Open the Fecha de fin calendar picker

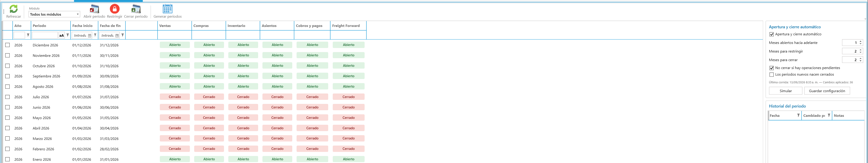(117, 36)
